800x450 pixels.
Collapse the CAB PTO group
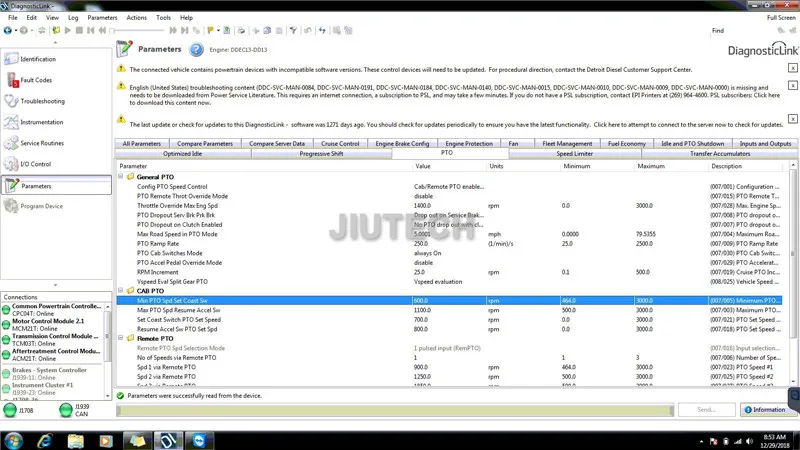pyautogui.click(x=121, y=290)
